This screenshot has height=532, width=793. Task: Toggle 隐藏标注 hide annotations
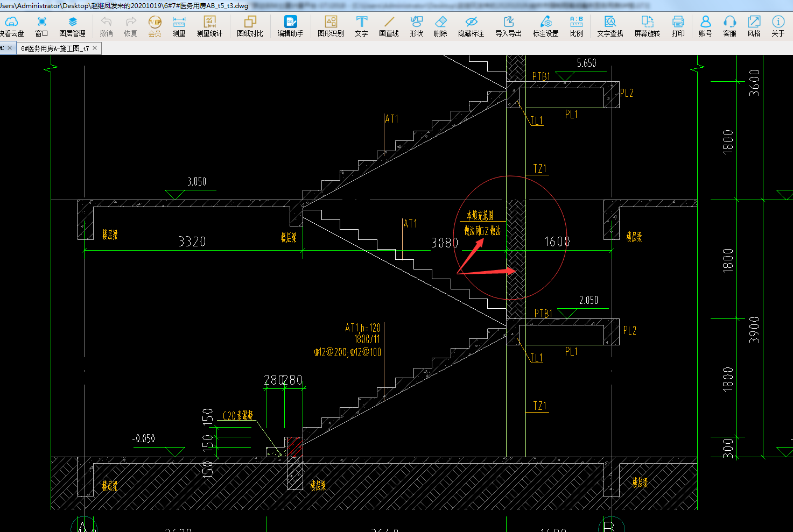click(x=471, y=26)
